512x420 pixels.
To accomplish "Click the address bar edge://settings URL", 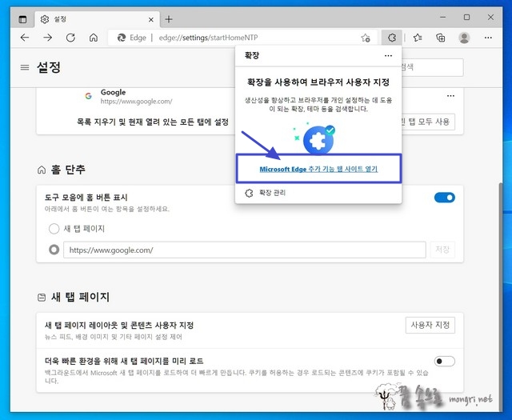I will 208,38.
